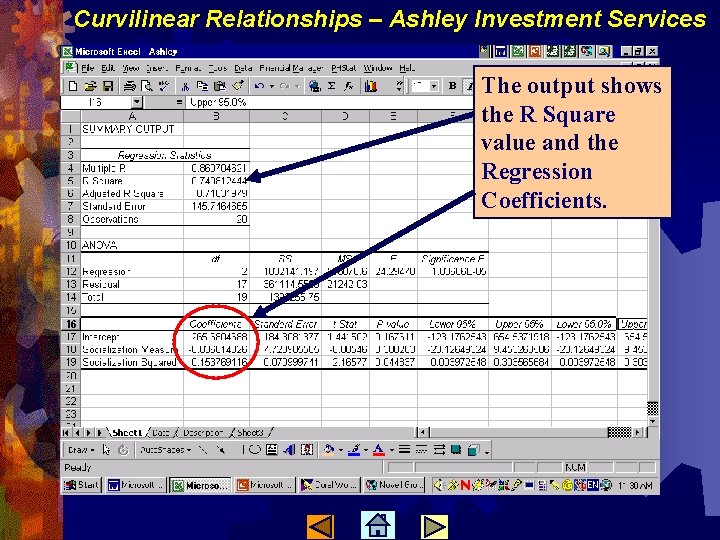Click the Line Style icon

pyautogui.click(x=404, y=450)
